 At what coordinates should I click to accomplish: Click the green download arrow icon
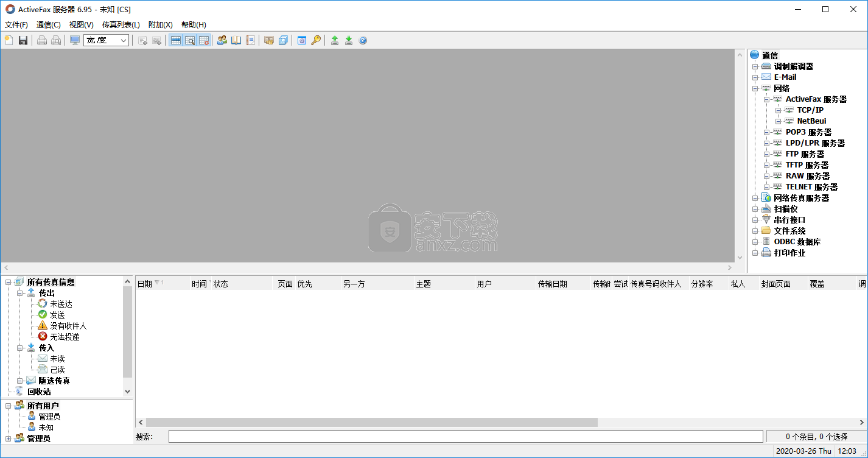[x=349, y=40]
